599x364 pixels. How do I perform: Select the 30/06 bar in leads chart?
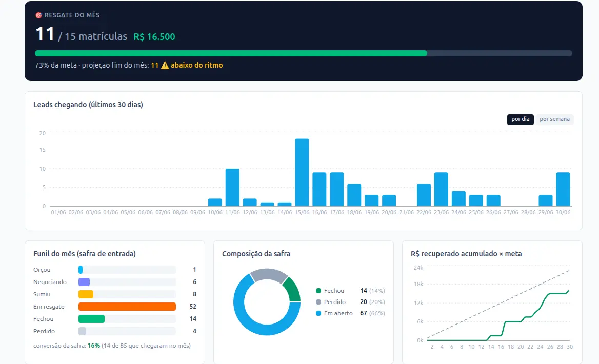coord(563,189)
